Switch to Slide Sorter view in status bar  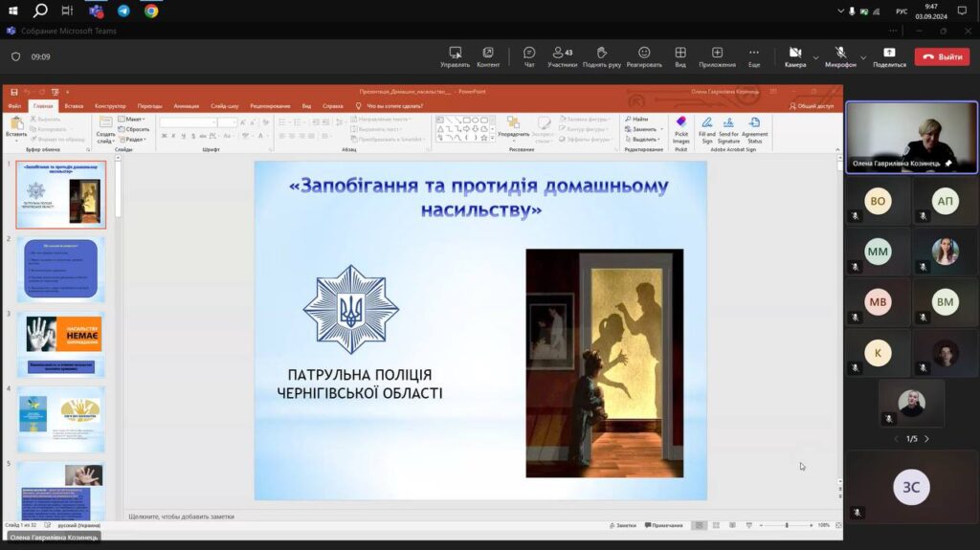click(x=716, y=526)
